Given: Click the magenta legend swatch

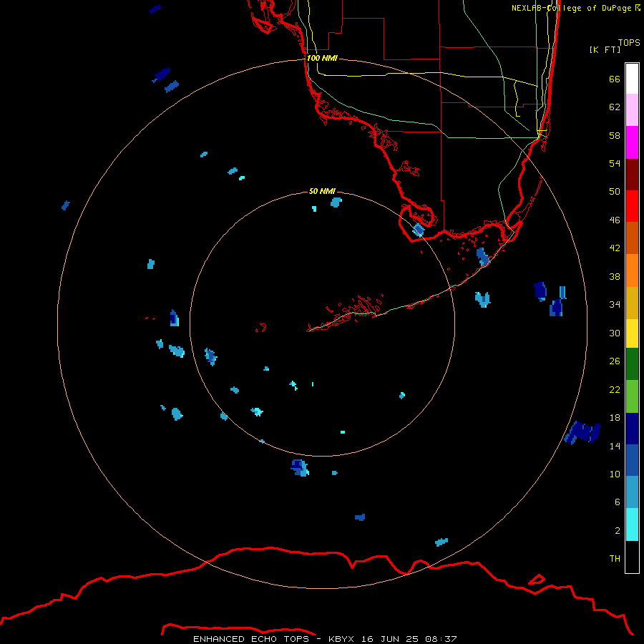Looking at the screenshot, I should (632, 142).
